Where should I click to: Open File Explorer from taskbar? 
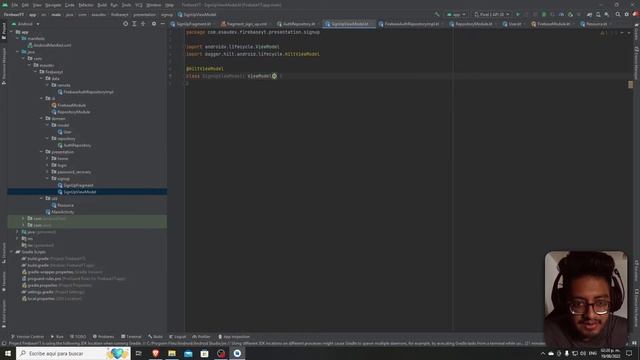pos(172,353)
